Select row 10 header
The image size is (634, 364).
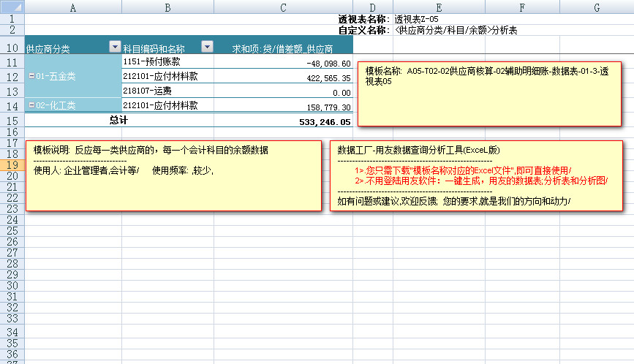12,48
